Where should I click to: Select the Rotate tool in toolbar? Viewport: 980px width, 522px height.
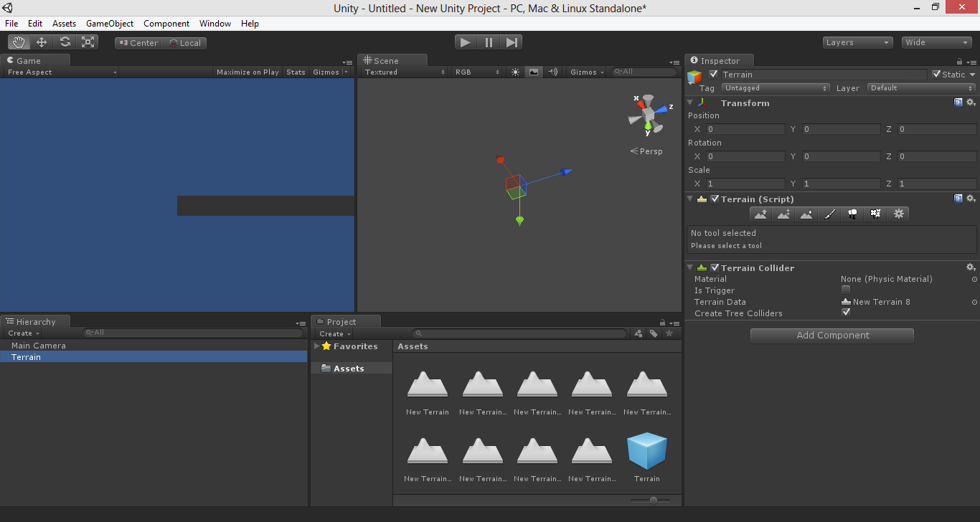(65, 42)
